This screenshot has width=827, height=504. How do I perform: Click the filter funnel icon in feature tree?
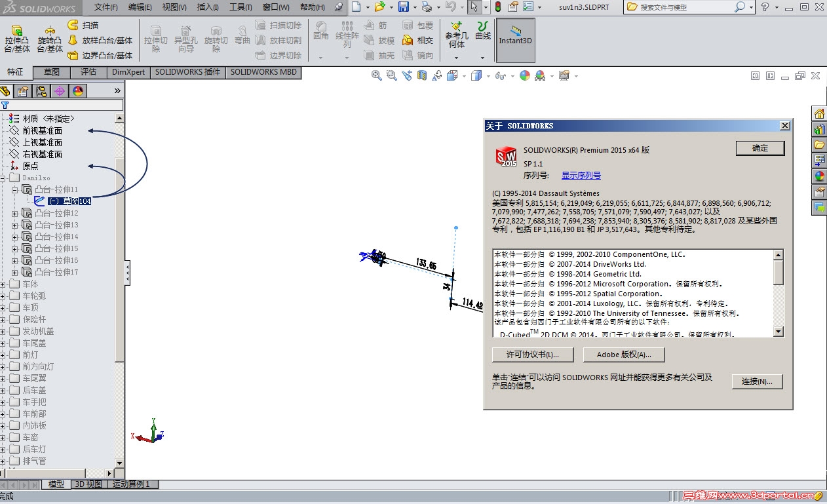[x=5, y=105]
